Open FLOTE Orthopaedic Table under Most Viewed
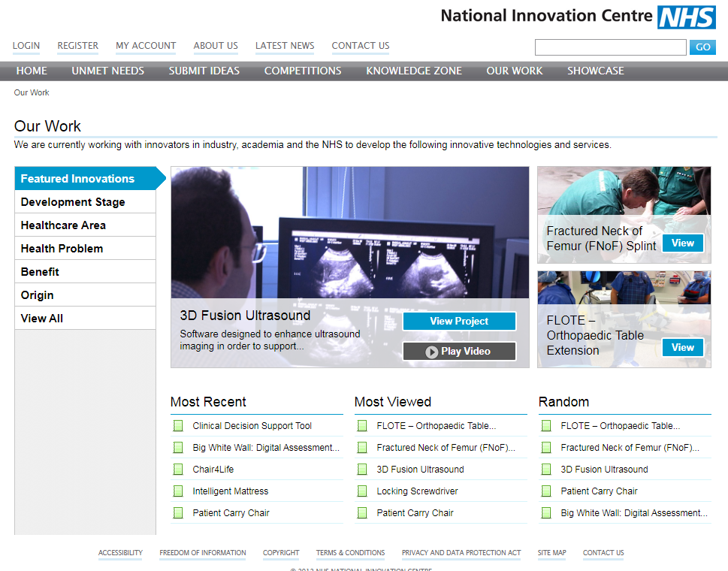Viewport: 728px width, 571px height. pyautogui.click(x=436, y=426)
